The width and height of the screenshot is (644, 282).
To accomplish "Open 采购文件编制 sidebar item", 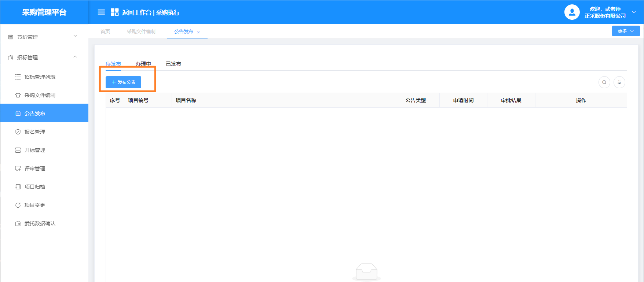I will 40,95.
